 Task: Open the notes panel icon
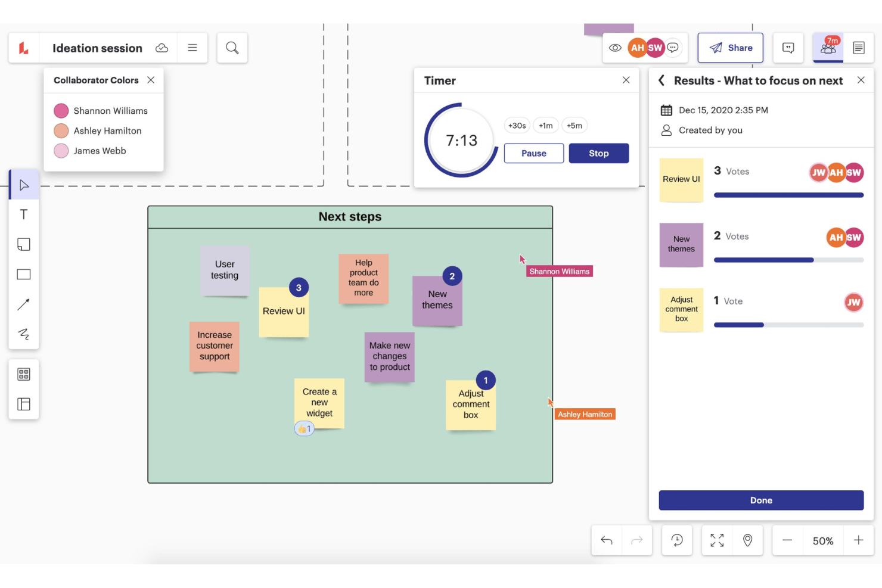pos(859,48)
